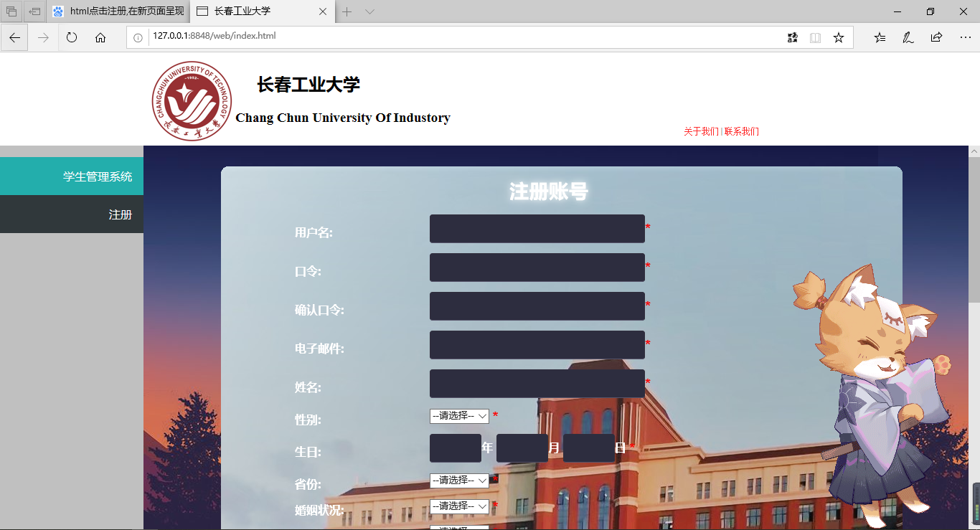Click the 用户名: label
Image resolution: width=980 pixels, height=530 pixels.
pyautogui.click(x=314, y=232)
